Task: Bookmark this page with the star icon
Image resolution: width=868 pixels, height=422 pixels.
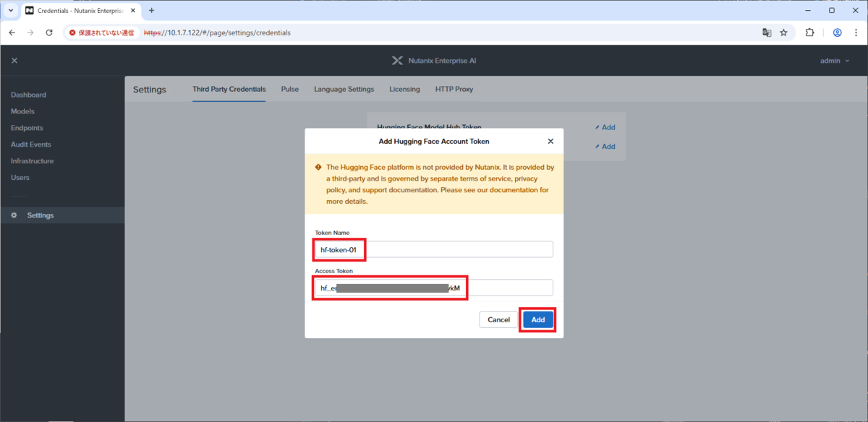Action: click(x=783, y=33)
